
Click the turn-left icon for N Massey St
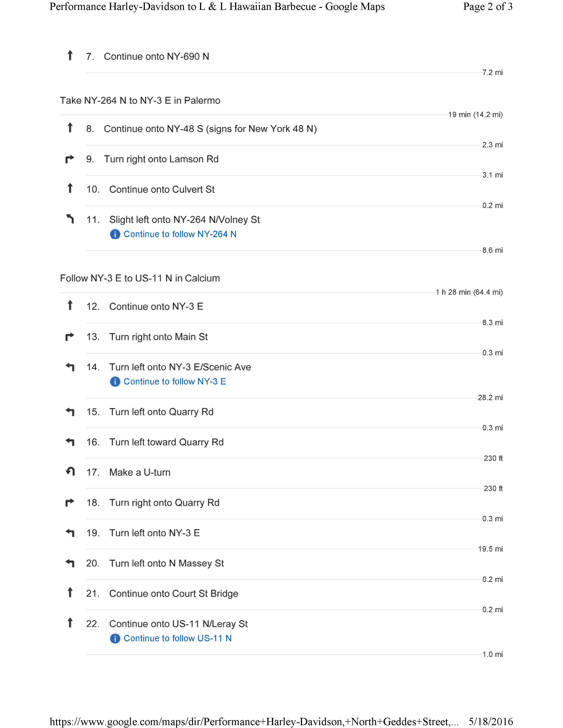[x=70, y=563]
